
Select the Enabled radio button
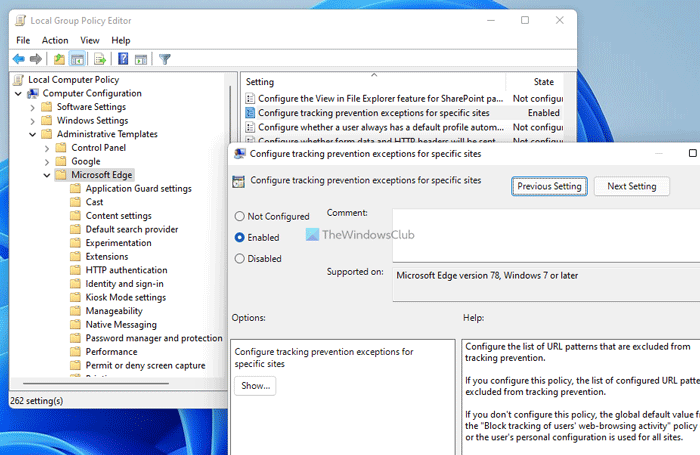pyautogui.click(x=240, y=237)
